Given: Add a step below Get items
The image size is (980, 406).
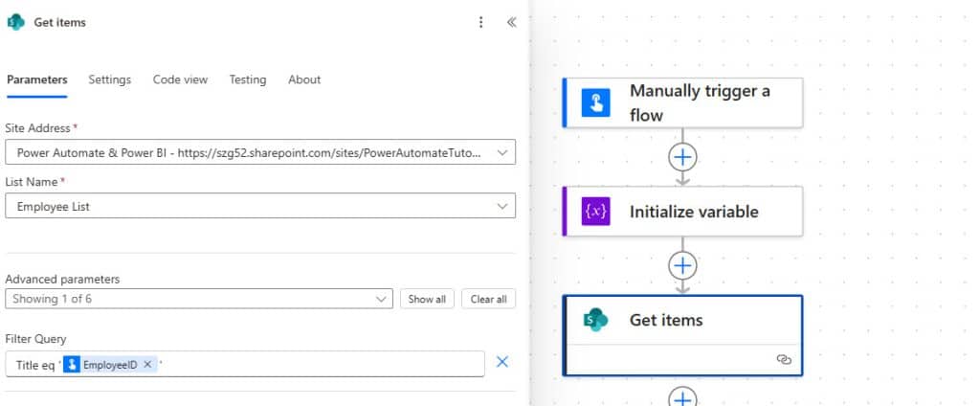Looking at the screenshot, I should (682, 398).
